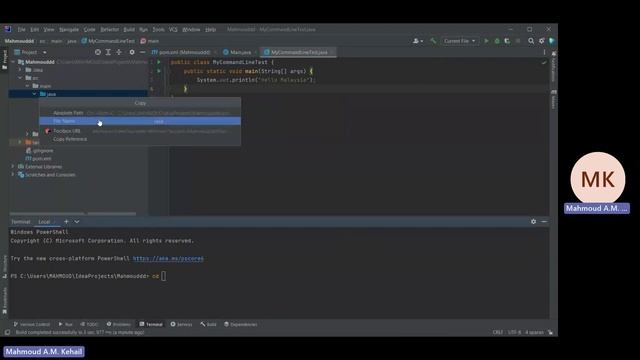This screenshot has height=360, width=640.
Task: Open the Notifications side stripe
Action: (554, 65)
